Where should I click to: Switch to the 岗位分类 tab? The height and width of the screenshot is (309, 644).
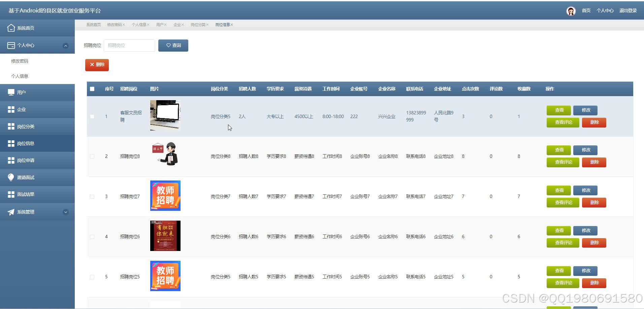pyautogui.click(x=198, y=25)
